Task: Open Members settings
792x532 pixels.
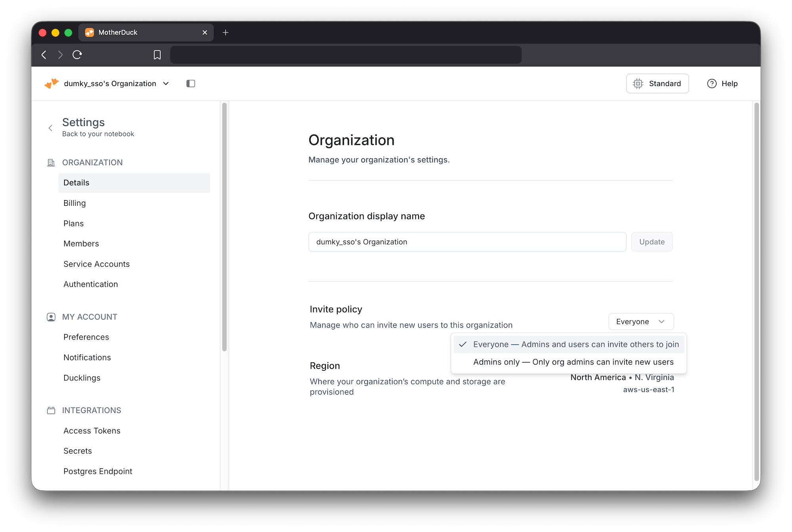Action: click(x=134, y=244)
